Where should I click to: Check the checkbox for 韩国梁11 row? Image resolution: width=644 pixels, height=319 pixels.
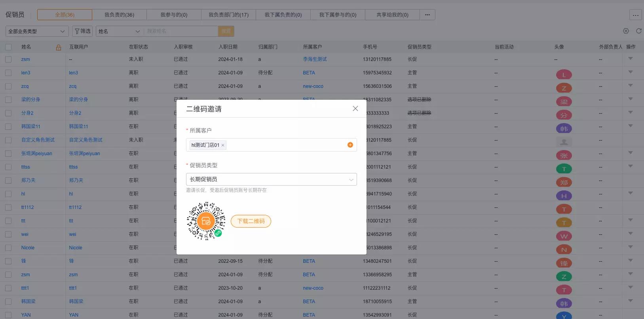pos(8,127)
